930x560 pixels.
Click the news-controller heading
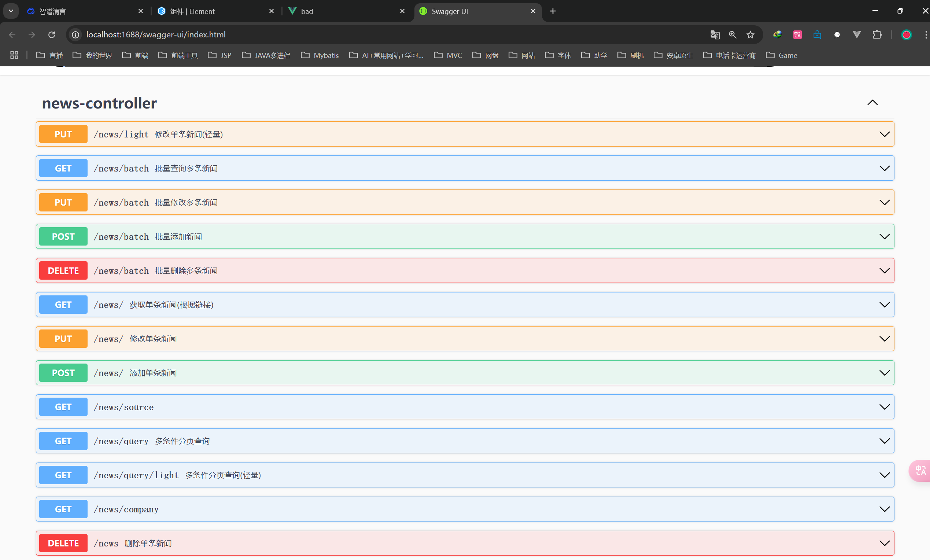[99, 103]
